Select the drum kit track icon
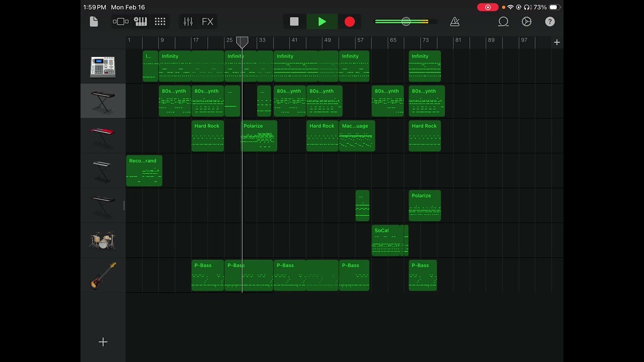The height and width of the screenshot is (362, 644). [x=103, y=241]
